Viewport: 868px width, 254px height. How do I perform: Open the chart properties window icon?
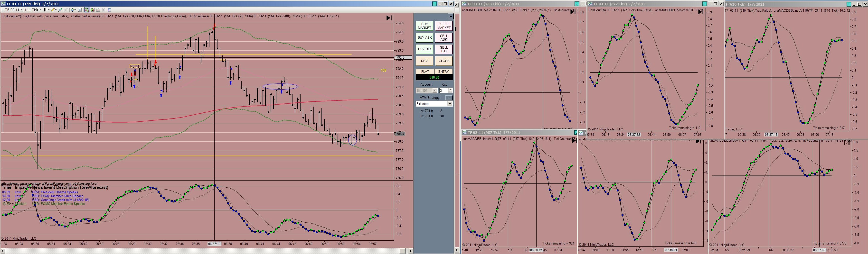point(110,10)
